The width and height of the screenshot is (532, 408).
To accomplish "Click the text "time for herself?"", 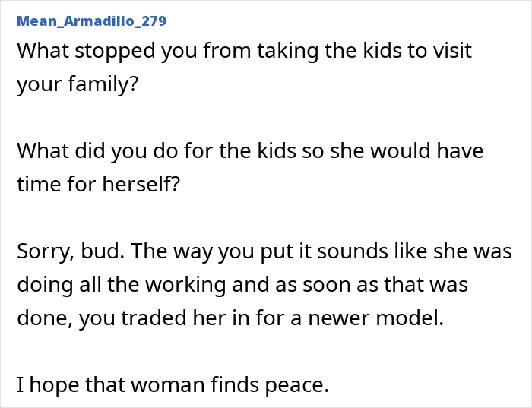I will pyautogui.click(x=98, y=183).
